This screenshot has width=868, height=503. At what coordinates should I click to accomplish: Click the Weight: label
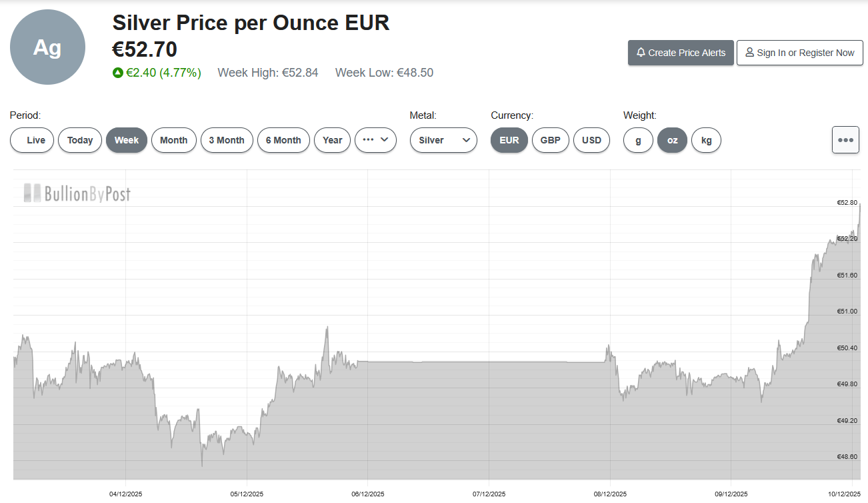coord(640,115)
